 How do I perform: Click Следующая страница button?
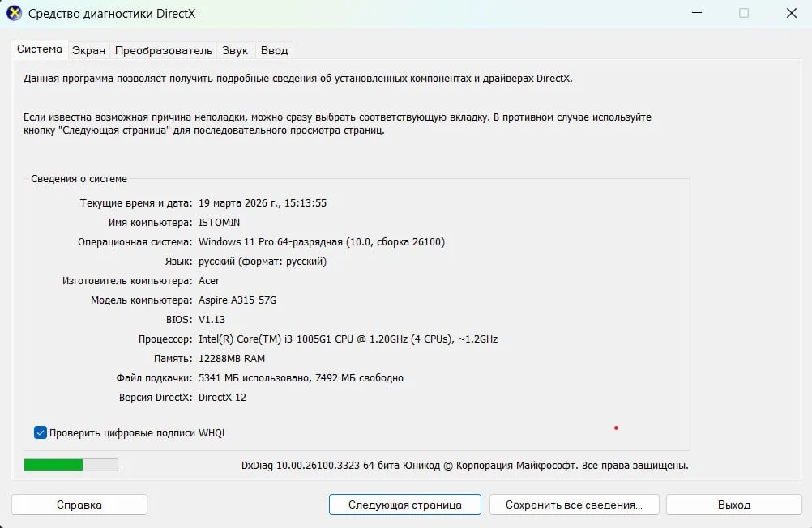405,505
